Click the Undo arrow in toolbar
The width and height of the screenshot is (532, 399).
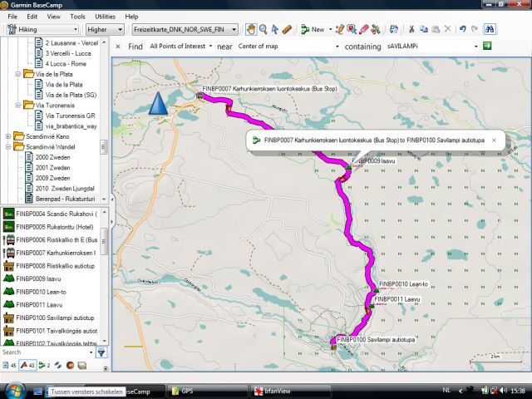click(x=463, y=29)
